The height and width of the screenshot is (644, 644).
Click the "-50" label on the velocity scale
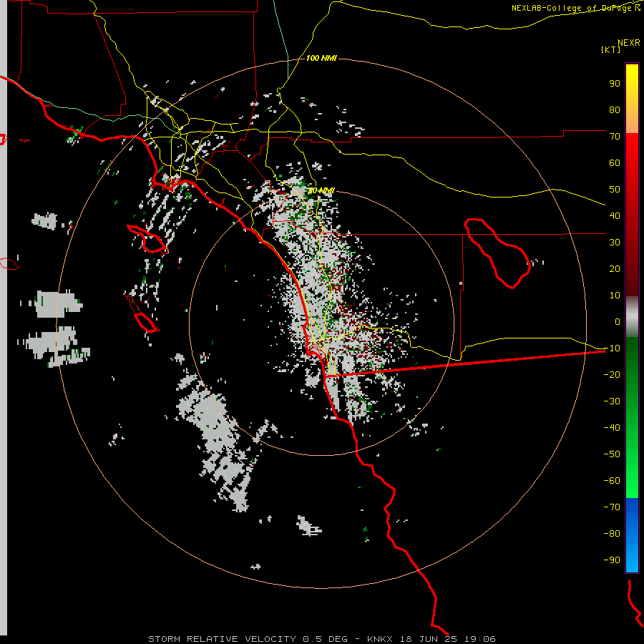pyautogui.click(x=612, y=454)
